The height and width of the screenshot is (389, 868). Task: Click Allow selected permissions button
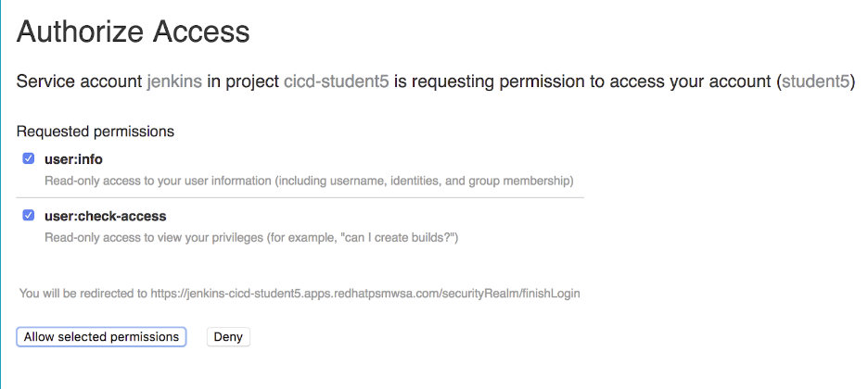click(101, 337)
